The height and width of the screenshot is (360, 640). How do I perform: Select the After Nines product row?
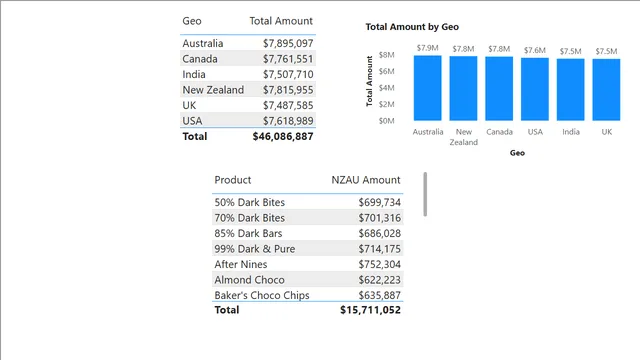[308, 264]
